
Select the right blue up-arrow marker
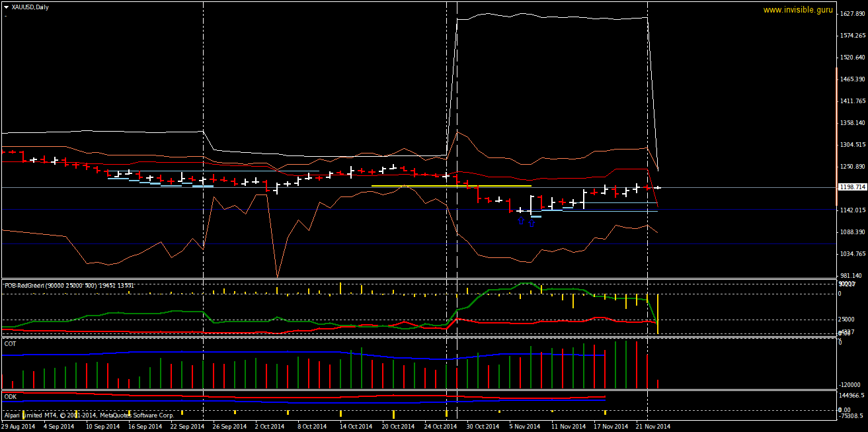tap(531, 223)
